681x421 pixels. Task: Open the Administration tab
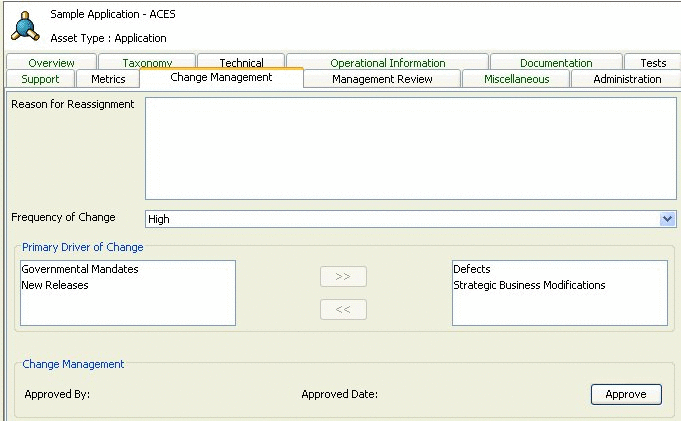coord(627,79)
